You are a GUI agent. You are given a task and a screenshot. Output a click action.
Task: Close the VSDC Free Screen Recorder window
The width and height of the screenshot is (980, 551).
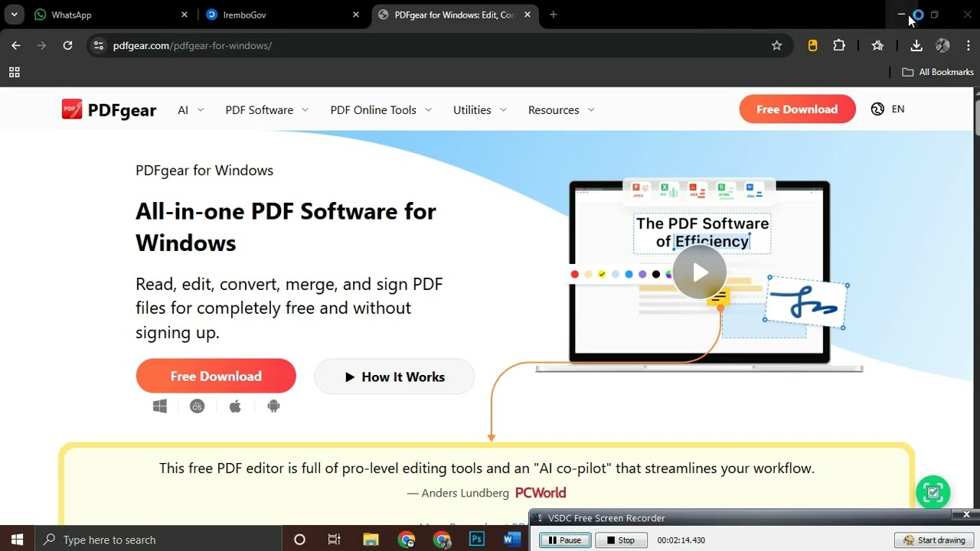(966, 515)
